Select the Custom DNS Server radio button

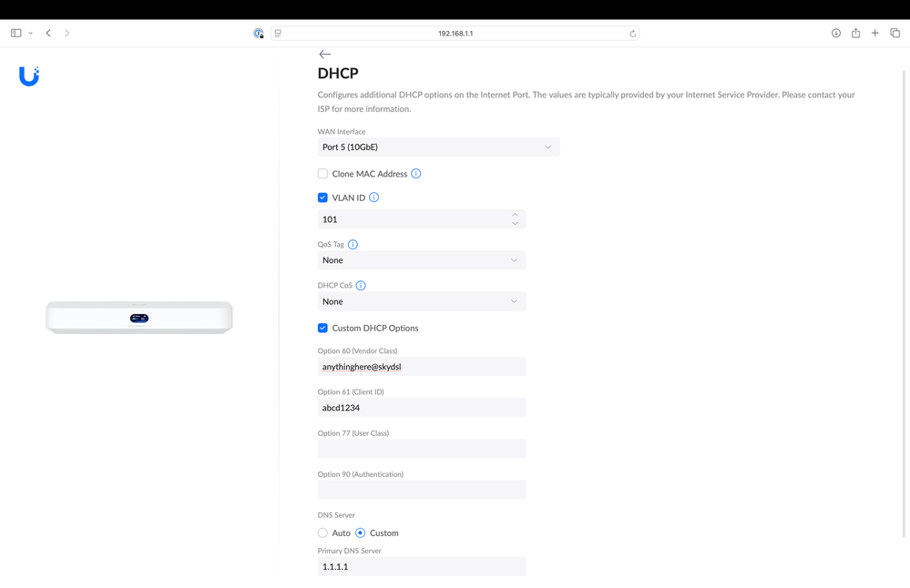[x=361, y=532]
